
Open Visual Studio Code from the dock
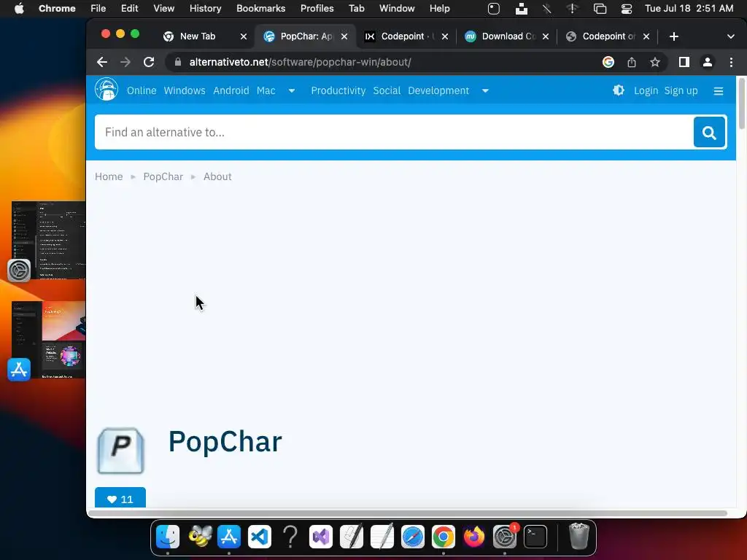click(260, 537)
